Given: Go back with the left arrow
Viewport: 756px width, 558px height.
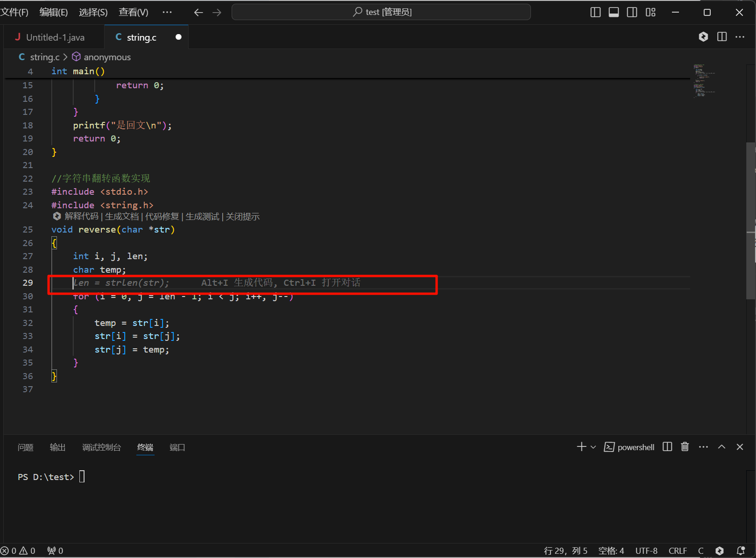Looking at the screenshot, I should pyautogui.click(x=198, y=12).
